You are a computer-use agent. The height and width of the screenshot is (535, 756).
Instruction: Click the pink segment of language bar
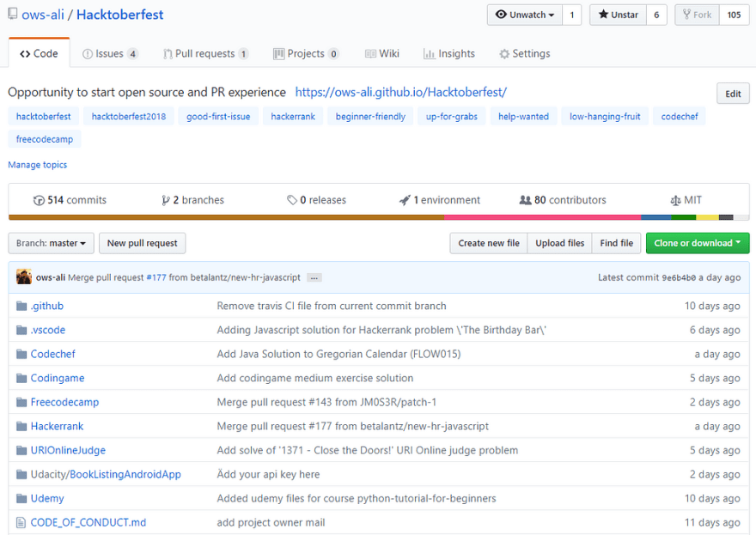point(542,217)
